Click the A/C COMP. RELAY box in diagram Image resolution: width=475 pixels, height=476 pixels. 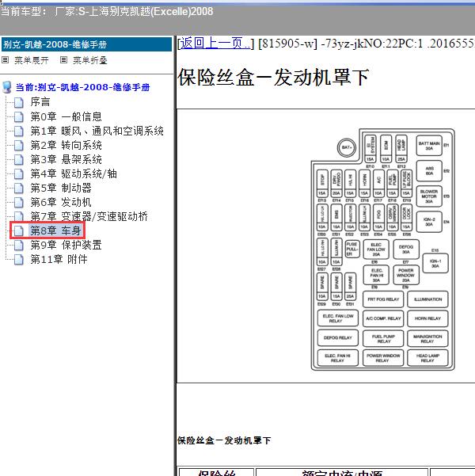coord(383,318)
